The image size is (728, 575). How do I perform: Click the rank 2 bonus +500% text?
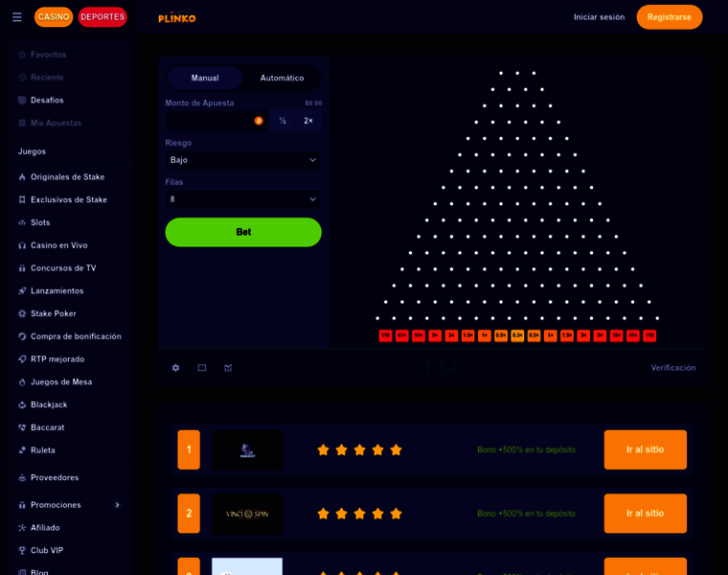pyautogui.click(x=526, y=514)
